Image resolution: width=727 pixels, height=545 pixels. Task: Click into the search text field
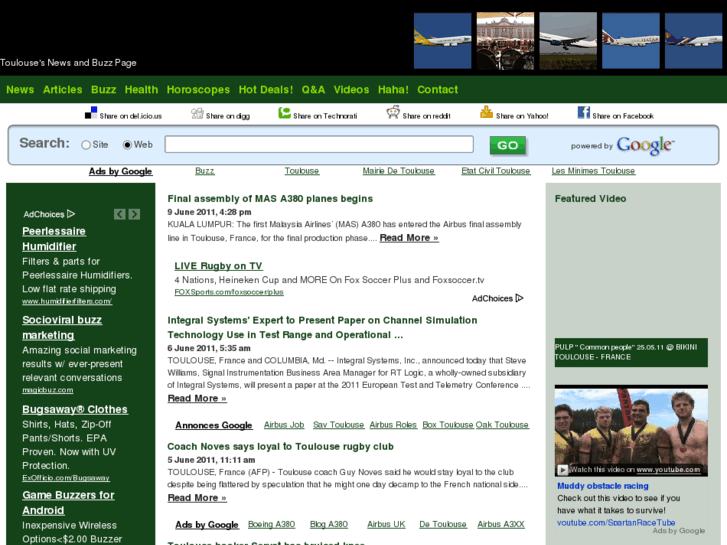click(x=319, y=144)
